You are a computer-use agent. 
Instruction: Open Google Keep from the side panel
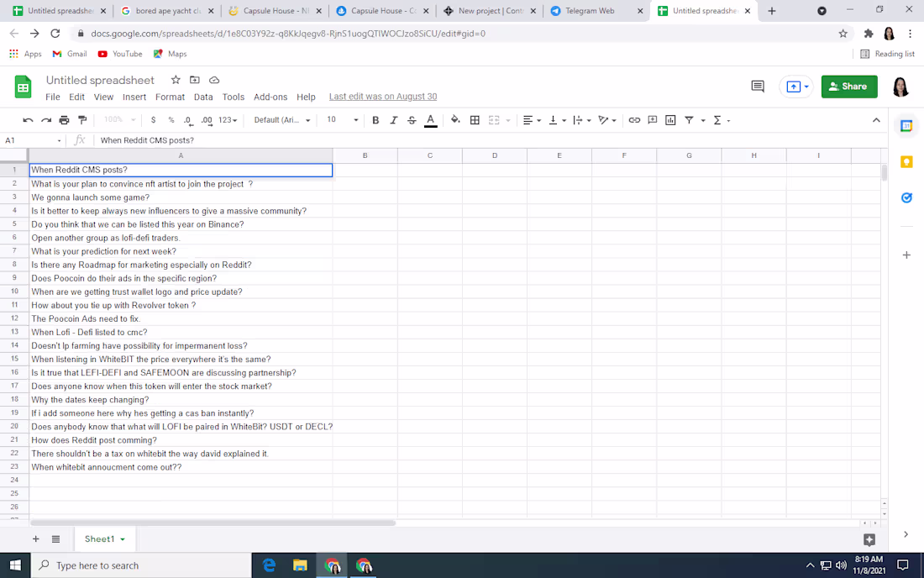pos(906,161)
